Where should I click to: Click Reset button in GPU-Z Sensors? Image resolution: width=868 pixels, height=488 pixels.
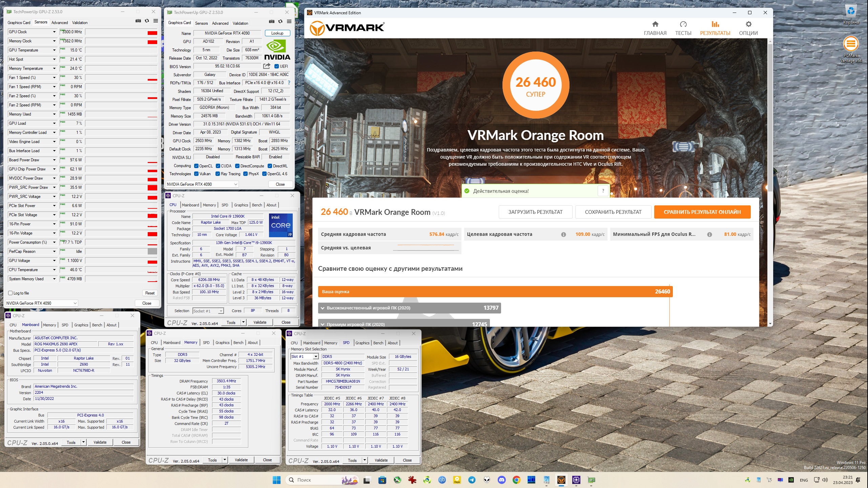(150, 293)
